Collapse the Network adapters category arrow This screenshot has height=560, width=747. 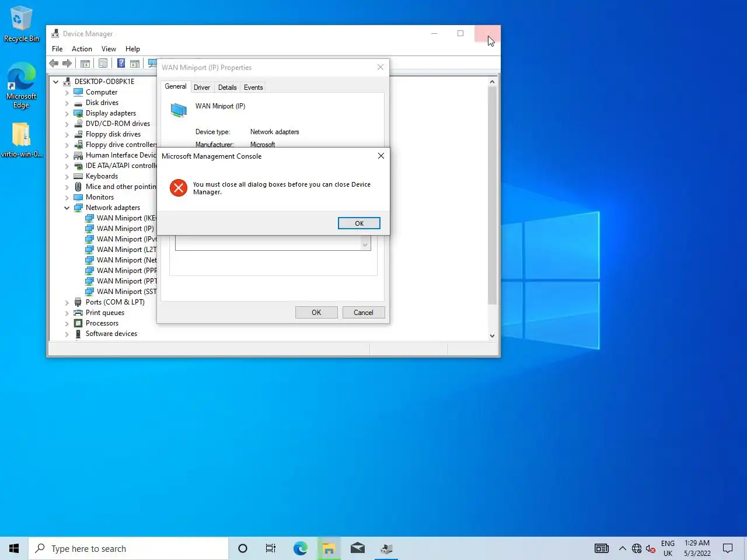[x=67, y=208]
